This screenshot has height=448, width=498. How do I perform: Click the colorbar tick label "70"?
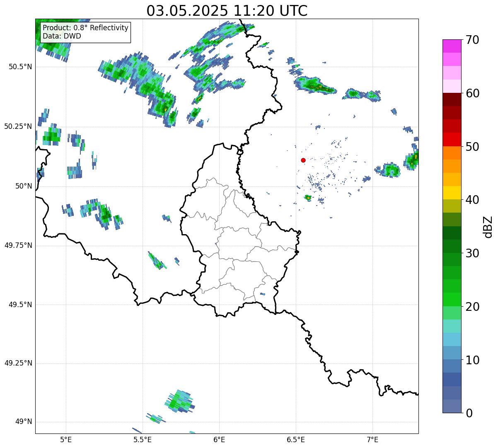coord(472,40)
